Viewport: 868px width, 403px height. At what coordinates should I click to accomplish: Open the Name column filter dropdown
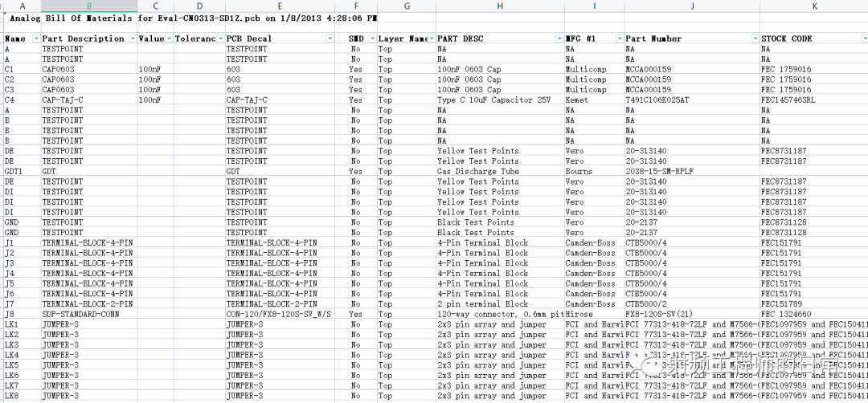[35, 39]
